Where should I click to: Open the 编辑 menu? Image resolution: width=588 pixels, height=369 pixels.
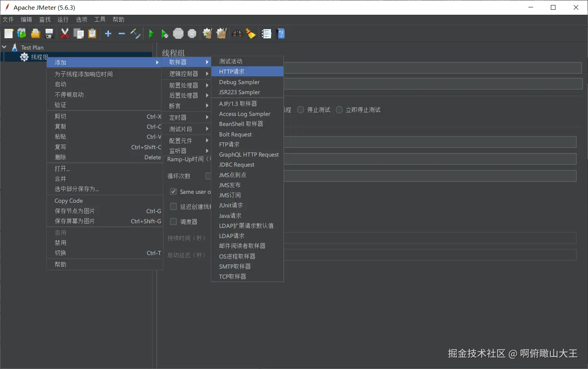[26, 19]
